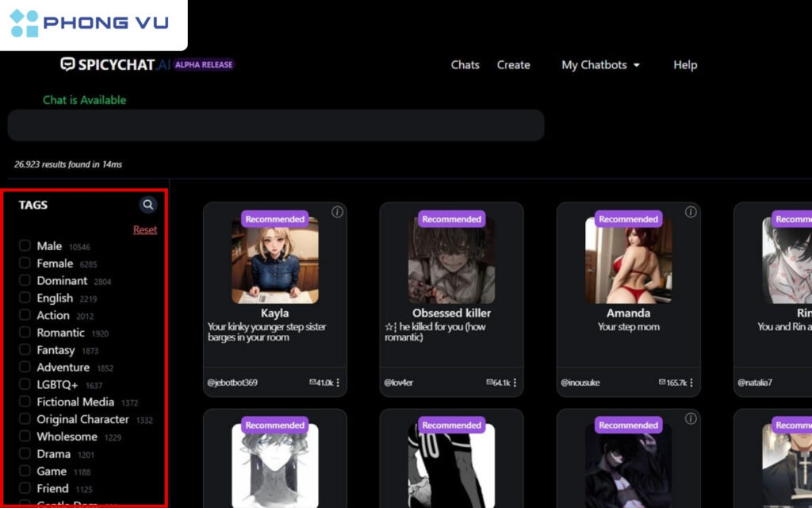812x508 pixels.
Task: Expand the My Chatbots dropdown
Action: click(600, 65)
